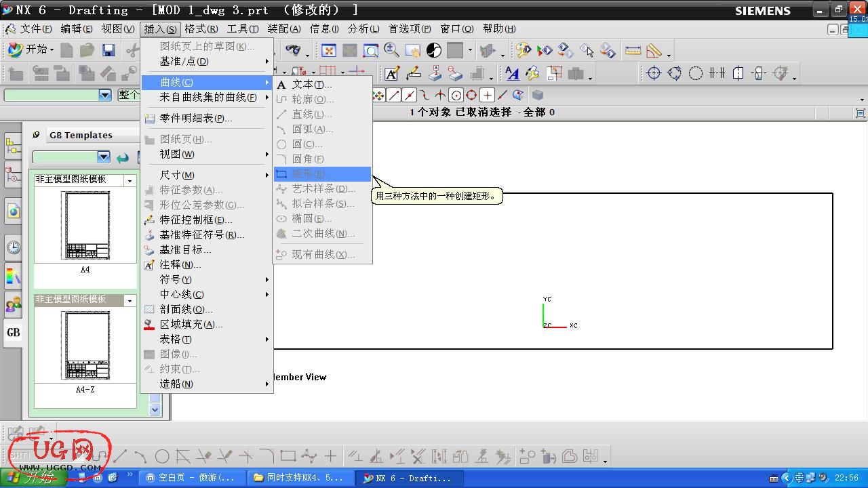Expand the bottom sketch toolbar options arrow
The image size is (868, 488).
(605, 460)
